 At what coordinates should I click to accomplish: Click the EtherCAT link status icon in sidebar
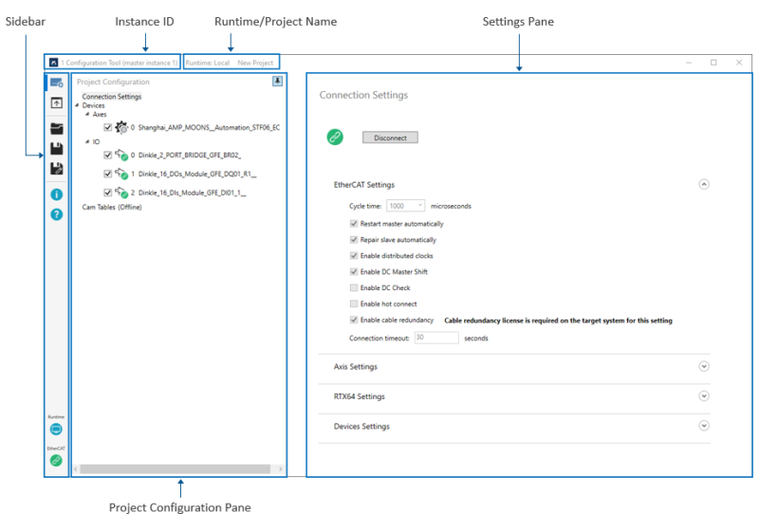point(57,460)
